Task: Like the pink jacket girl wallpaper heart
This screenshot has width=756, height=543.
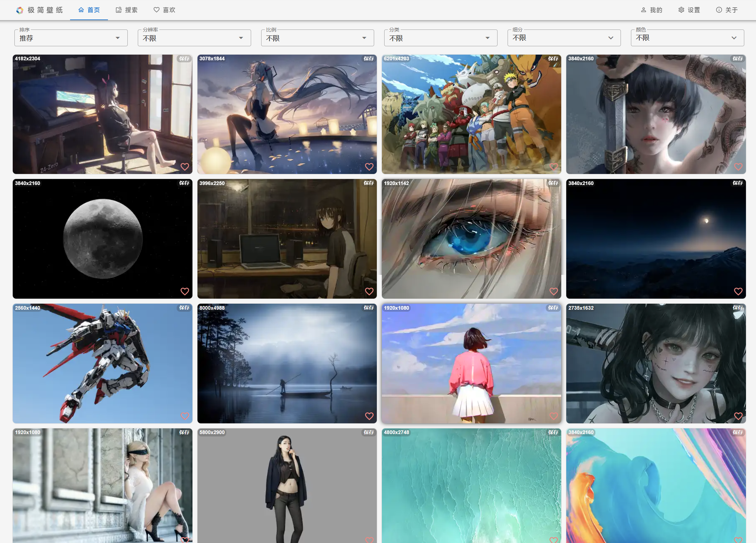Action: coord(554,416)
